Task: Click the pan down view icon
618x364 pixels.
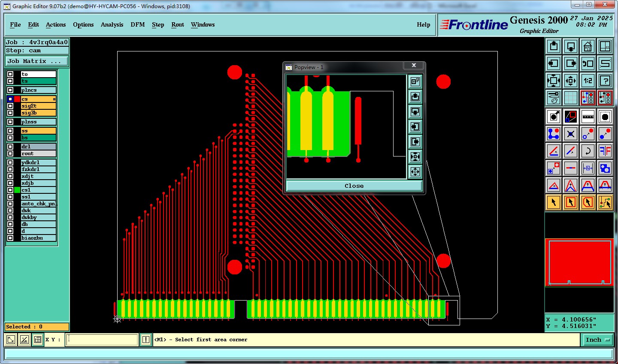Action: pyautogui.click(x=571, y=46)
